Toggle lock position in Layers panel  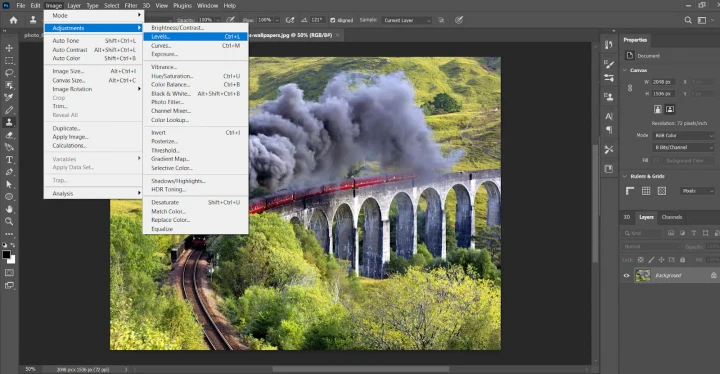(x=661, y=260)
